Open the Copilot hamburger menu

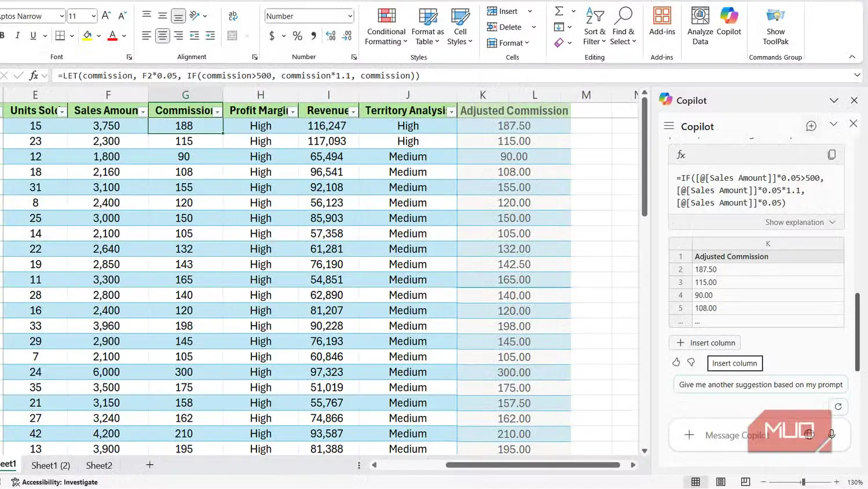[669, 126]
